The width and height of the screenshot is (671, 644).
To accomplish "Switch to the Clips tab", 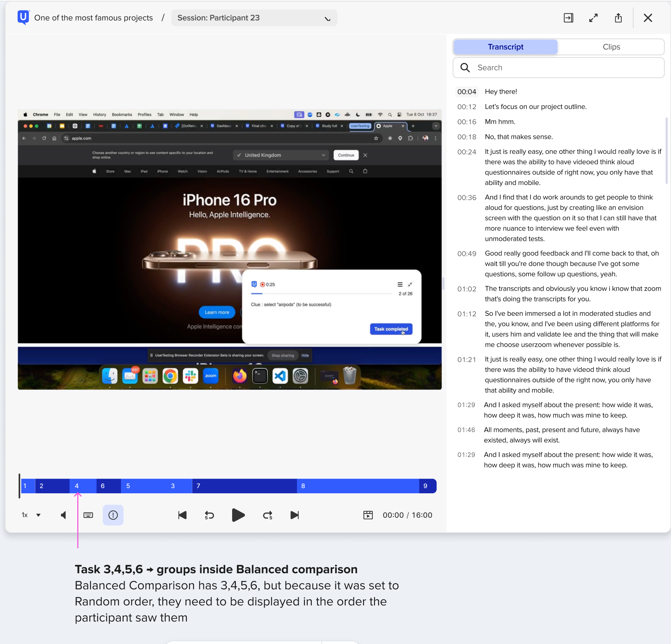I will (x=611, y=47).
